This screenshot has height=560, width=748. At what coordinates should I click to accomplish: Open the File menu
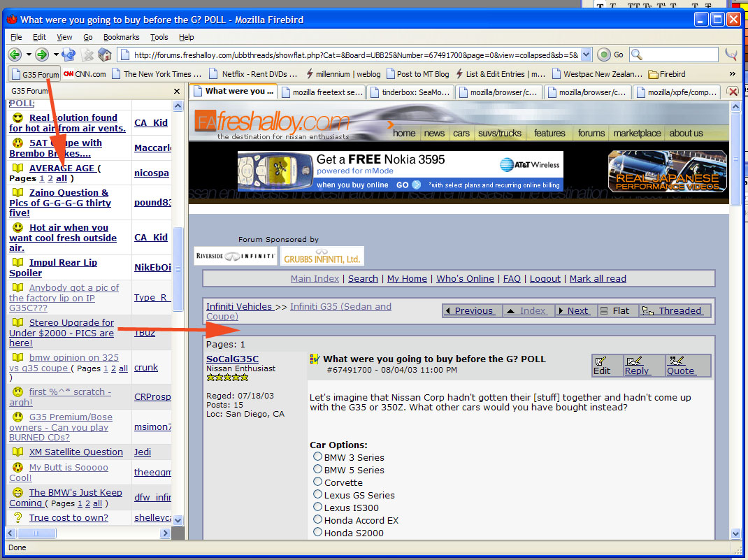pyautogui.click(x=16, y=37)
